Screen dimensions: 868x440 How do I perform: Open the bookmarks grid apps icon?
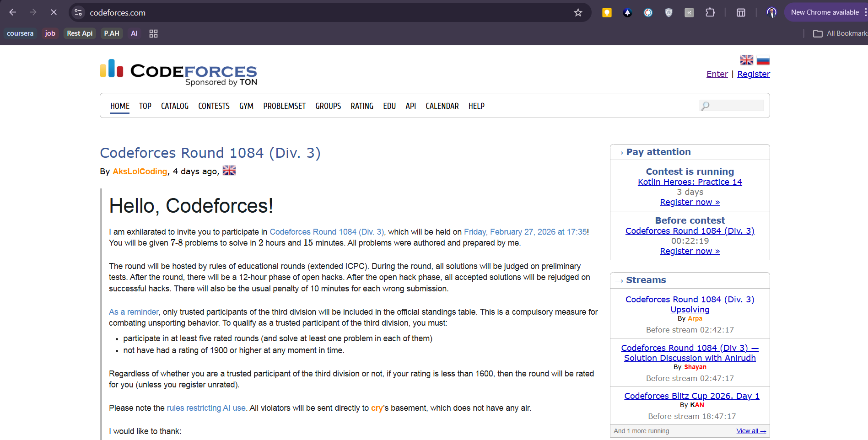click(x=153, y=33)
